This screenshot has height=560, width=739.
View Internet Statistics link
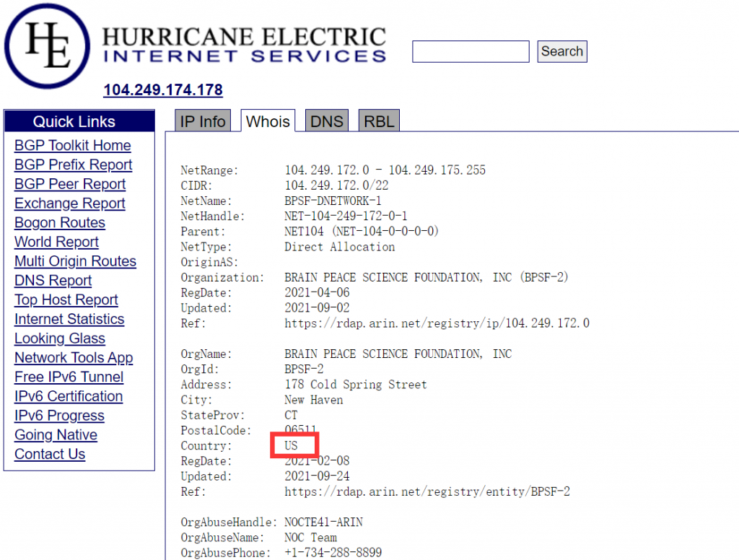tap(69, 319)
